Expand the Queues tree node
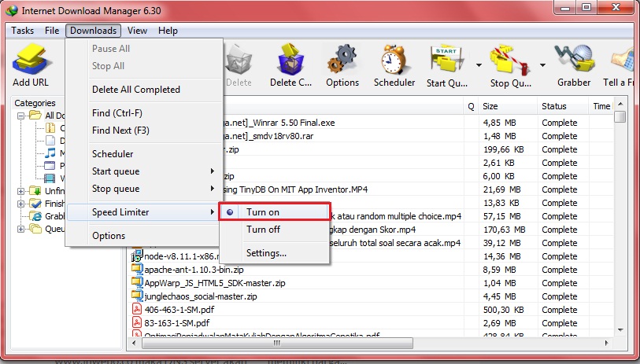 (x=20, y=229)
